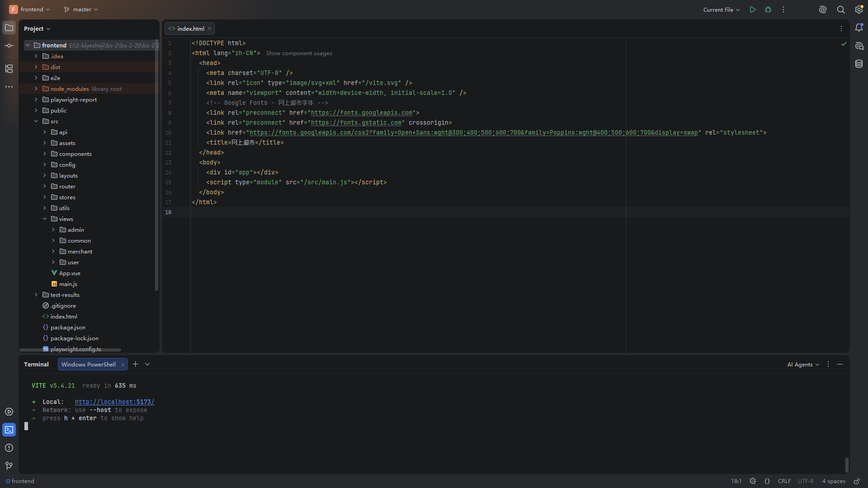Run the current file with the play icon
This screenshot has width=868, height=488.
pos(753,9)
